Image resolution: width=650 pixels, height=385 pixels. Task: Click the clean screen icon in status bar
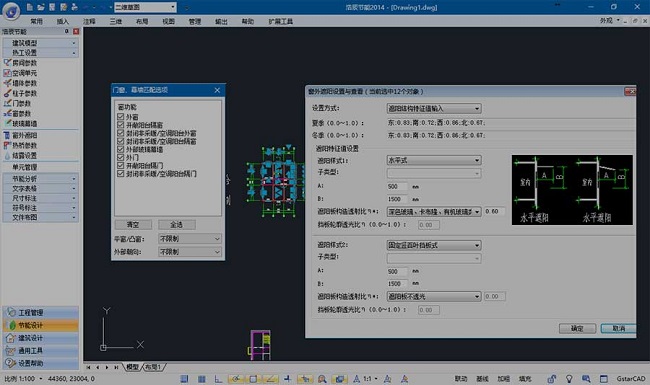click(x=604, y=379)
